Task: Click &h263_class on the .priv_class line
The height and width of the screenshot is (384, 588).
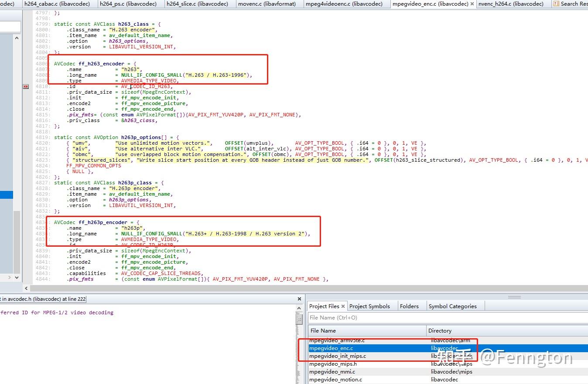Action: coord(138,120)
